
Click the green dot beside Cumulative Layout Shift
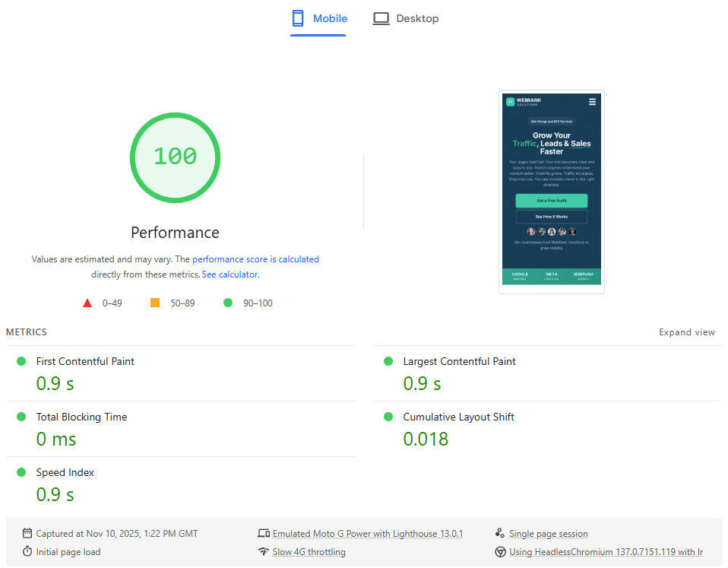click(x=388, y=417)
